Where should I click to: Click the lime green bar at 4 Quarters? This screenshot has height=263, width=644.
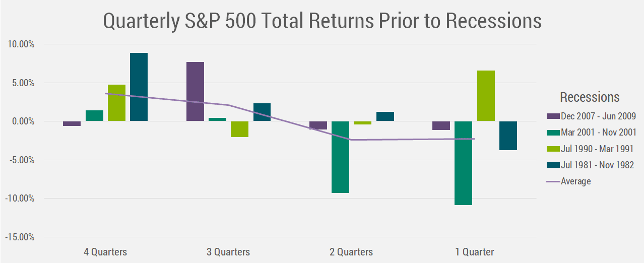[x=116, y=103]
